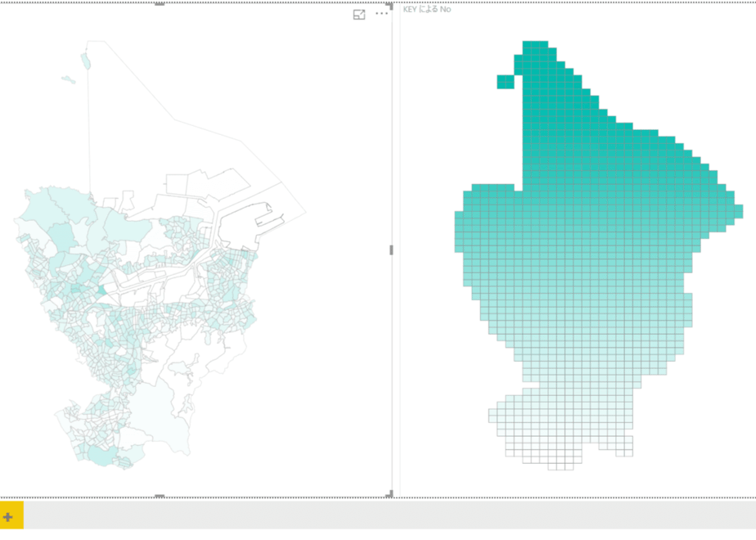Click the top-right corner resize handle of the left visual

click(389, 6)
